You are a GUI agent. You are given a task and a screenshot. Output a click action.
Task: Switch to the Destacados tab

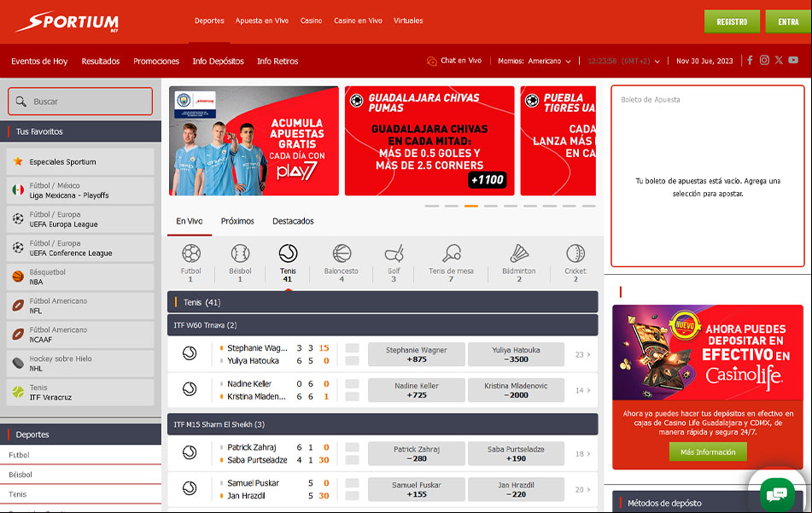tap(293, 222)
